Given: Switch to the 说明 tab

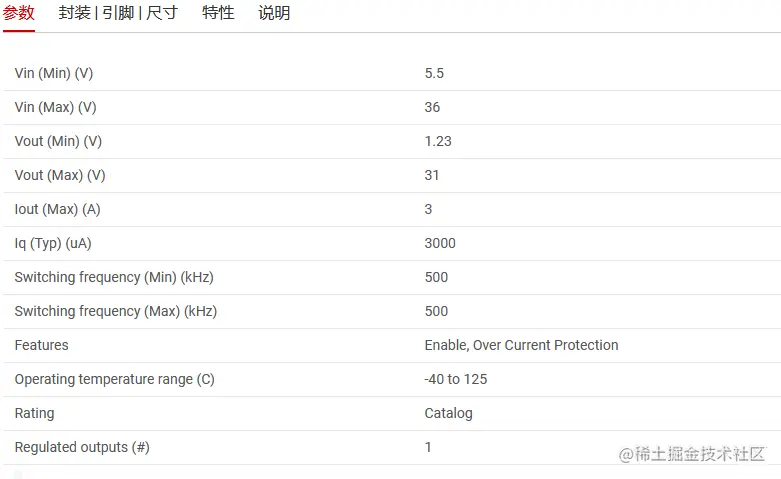Looking at the screenshot, I should (x=274, y=12).
